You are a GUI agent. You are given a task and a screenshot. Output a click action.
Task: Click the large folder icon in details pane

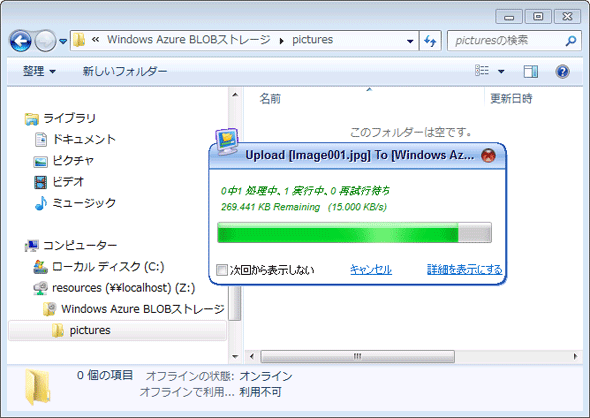(x=38, y=388)
